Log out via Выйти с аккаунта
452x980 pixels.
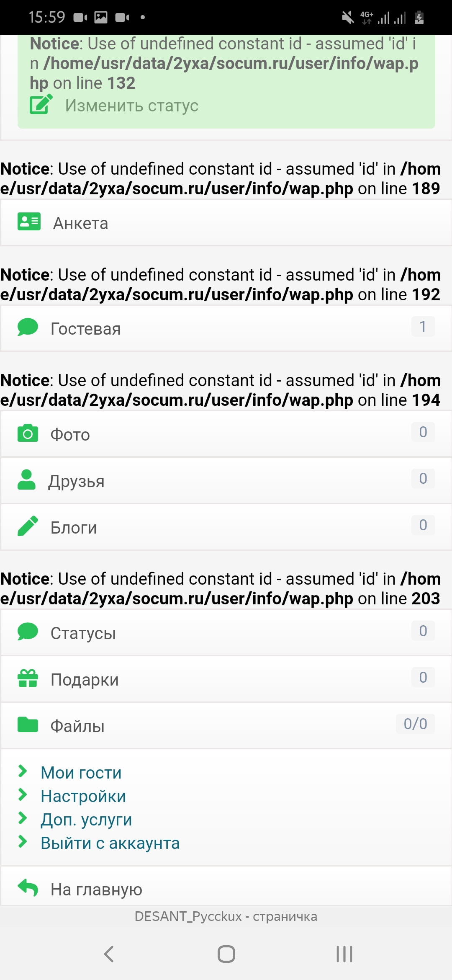(x=110, y=843)
